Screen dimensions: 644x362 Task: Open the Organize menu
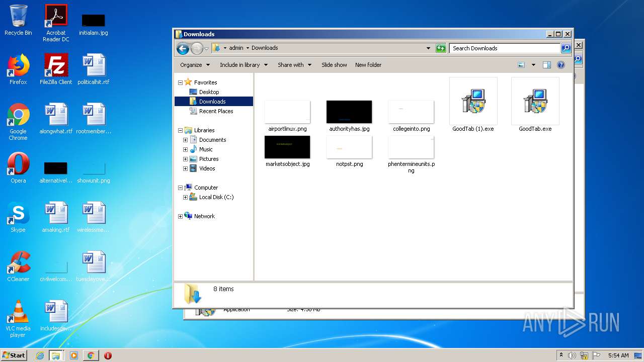click(194, 65)
